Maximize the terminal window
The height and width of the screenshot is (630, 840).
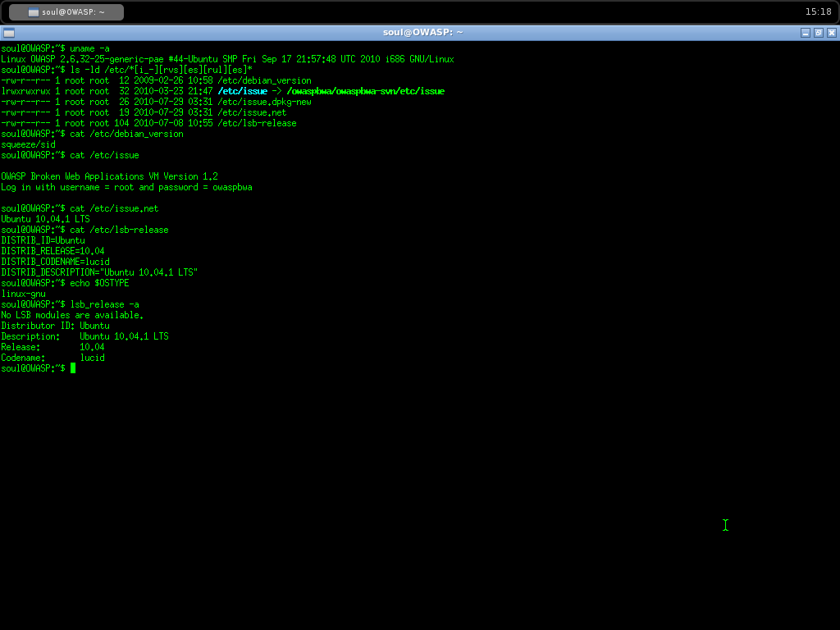[x=819, y=33]
